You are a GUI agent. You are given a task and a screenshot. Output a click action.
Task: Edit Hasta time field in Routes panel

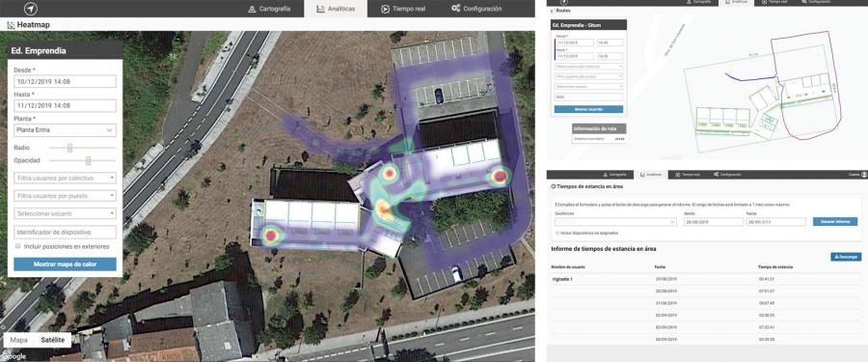[x=610, y=56]
